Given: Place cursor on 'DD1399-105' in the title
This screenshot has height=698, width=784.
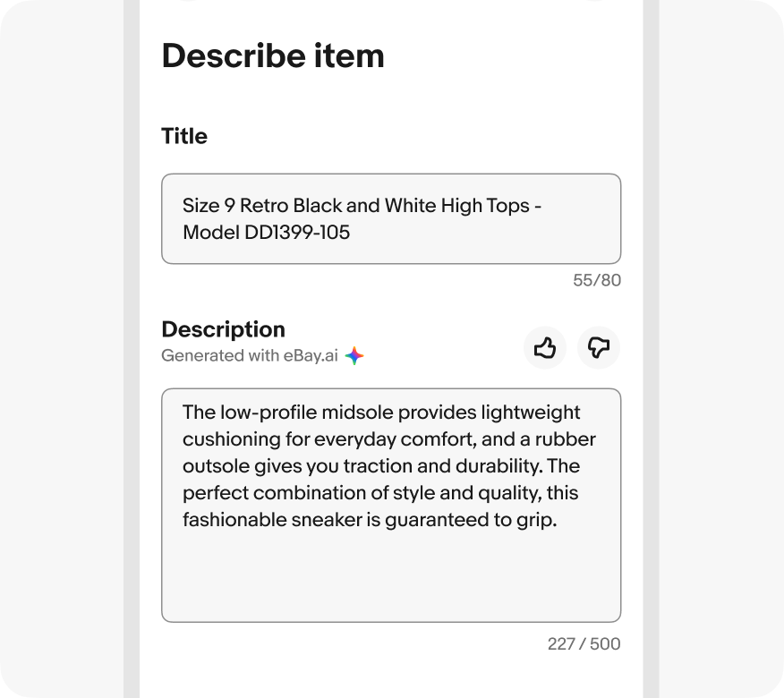Looking at the screenshot, I should [297, 233].
